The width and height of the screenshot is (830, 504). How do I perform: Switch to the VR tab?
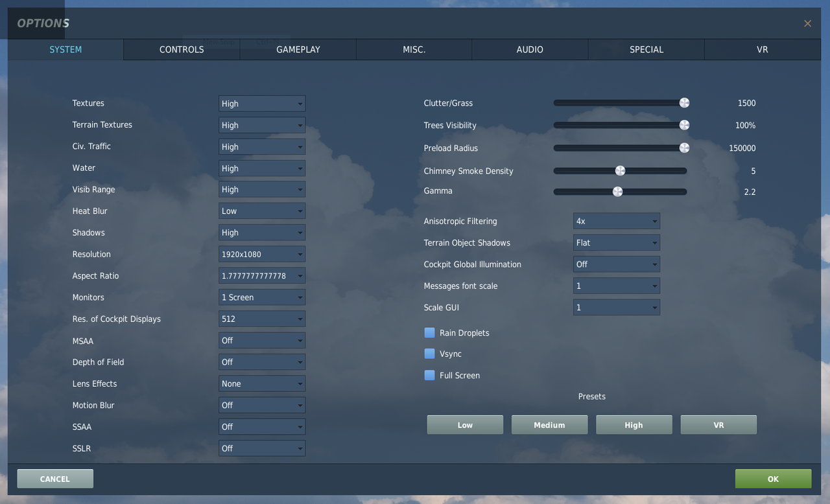[762, 49]
